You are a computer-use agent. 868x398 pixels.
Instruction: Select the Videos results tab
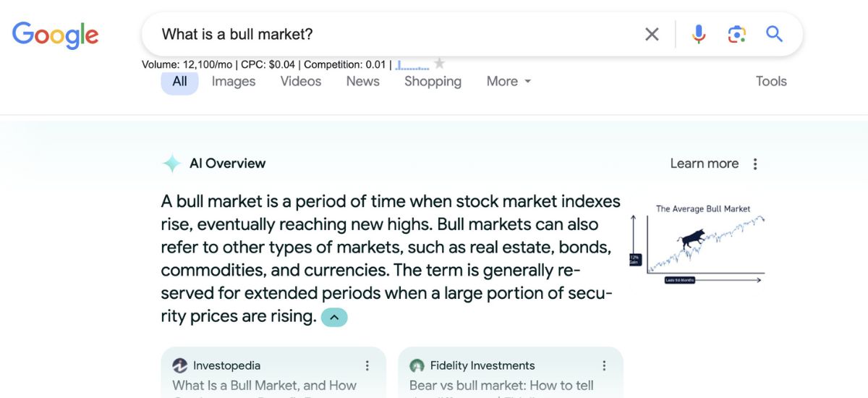click(301, 81)
